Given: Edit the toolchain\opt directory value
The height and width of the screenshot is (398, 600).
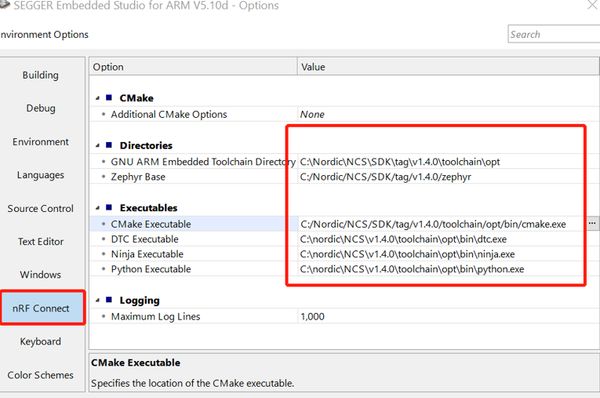Looking at the screenshot, I should click(x=400, y=161).
